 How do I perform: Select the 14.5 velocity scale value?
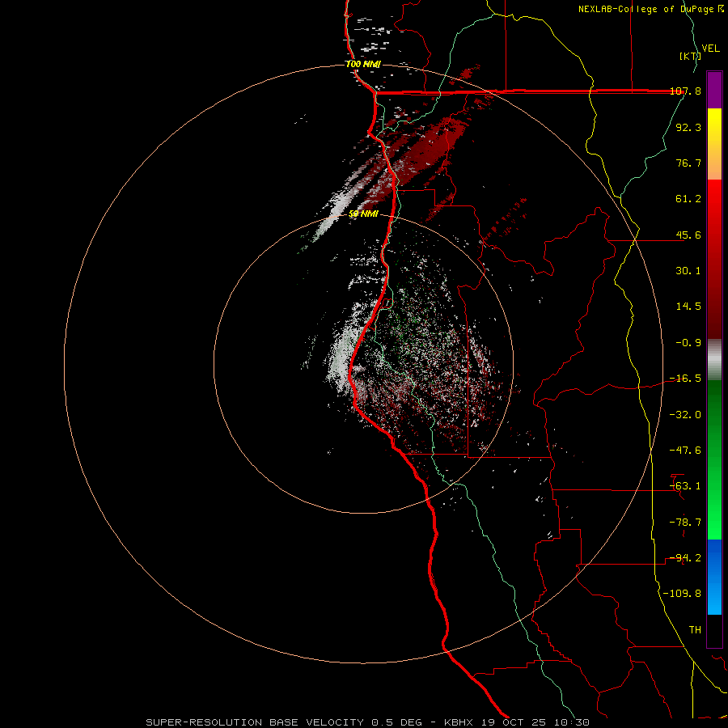688,307
